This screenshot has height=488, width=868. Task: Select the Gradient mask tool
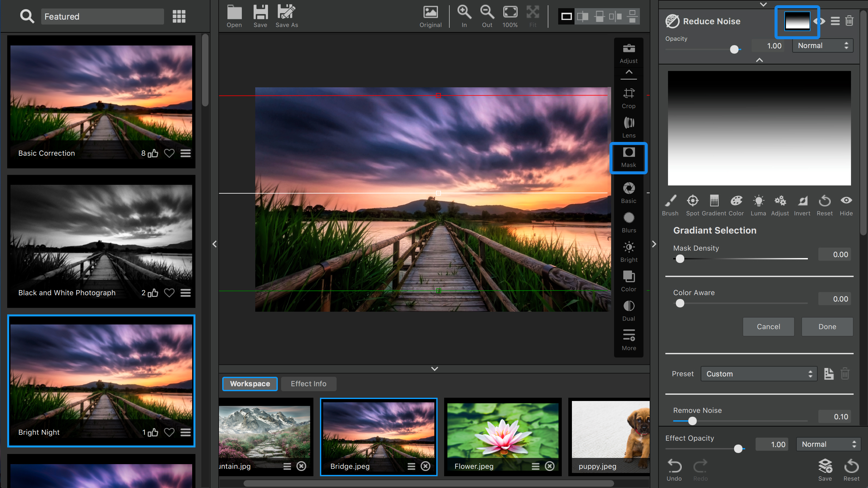714,205
